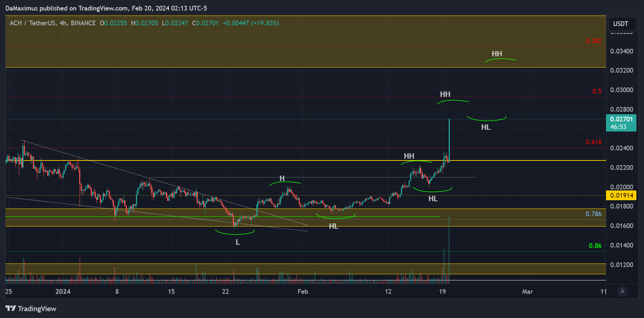Click the yellow 0.01914 price label
644x318 pixels.
(621, 195)
